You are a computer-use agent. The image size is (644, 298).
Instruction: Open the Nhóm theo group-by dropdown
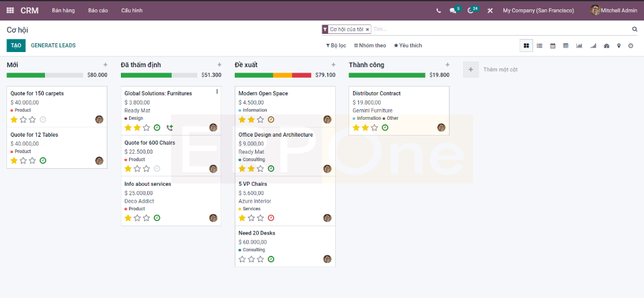pyautogui.click(x=370, y=46)
